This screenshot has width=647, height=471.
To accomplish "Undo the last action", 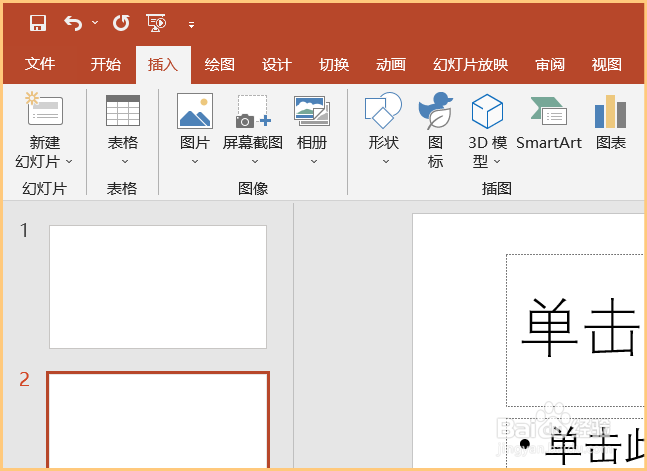I will coord(73,23).
